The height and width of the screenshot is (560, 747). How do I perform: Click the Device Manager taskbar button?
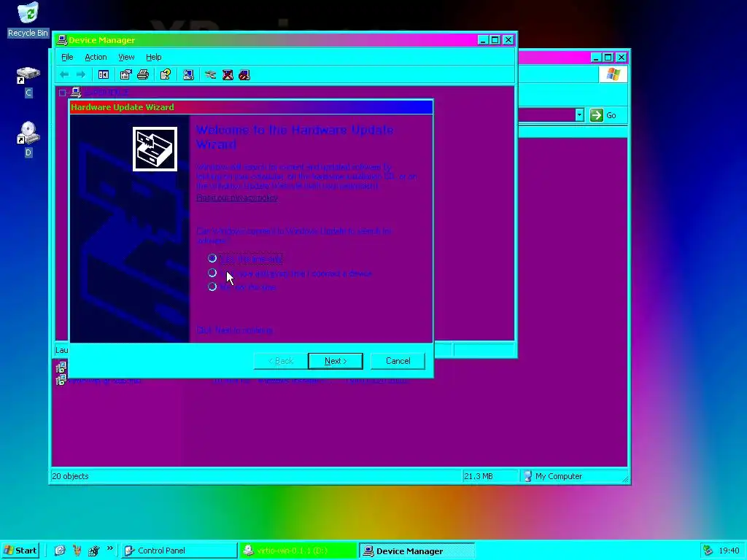[x=417, y=551]
